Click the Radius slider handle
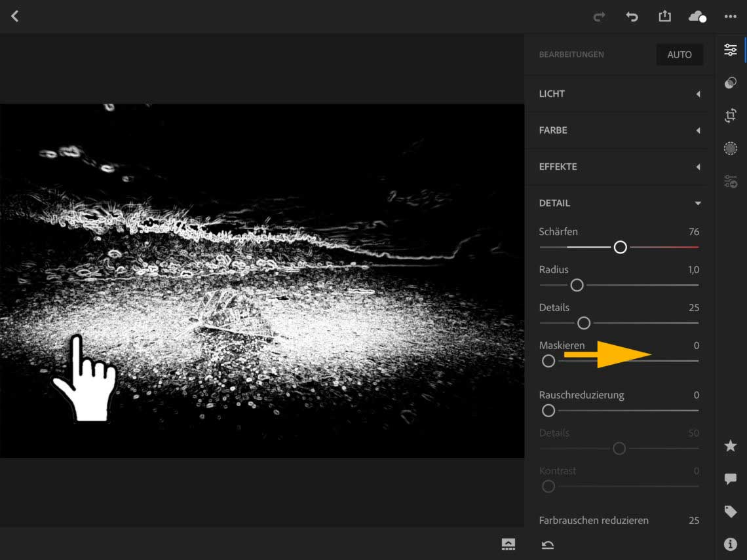This screenshot has width=747, height=560. (577, 285)
